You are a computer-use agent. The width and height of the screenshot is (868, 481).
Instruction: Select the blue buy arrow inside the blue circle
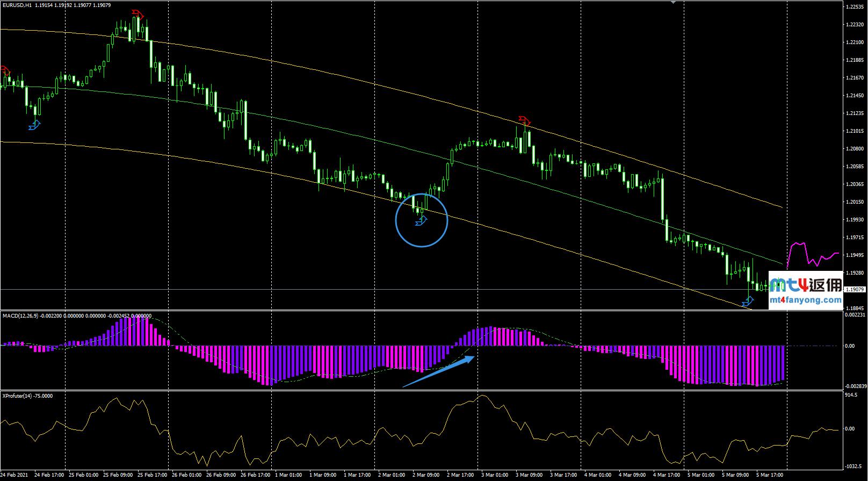point(422,221)
